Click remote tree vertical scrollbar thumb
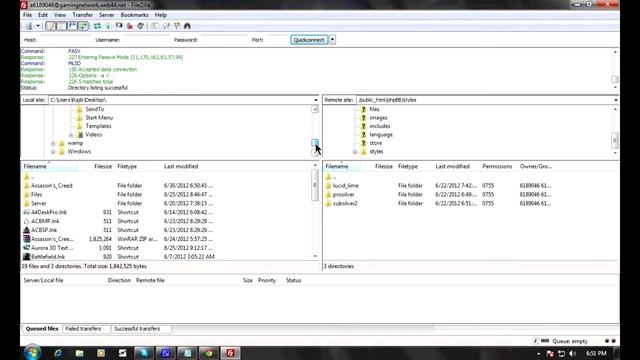Image resolution: width=640 pixels, height=360 pixels. (615, 141)
